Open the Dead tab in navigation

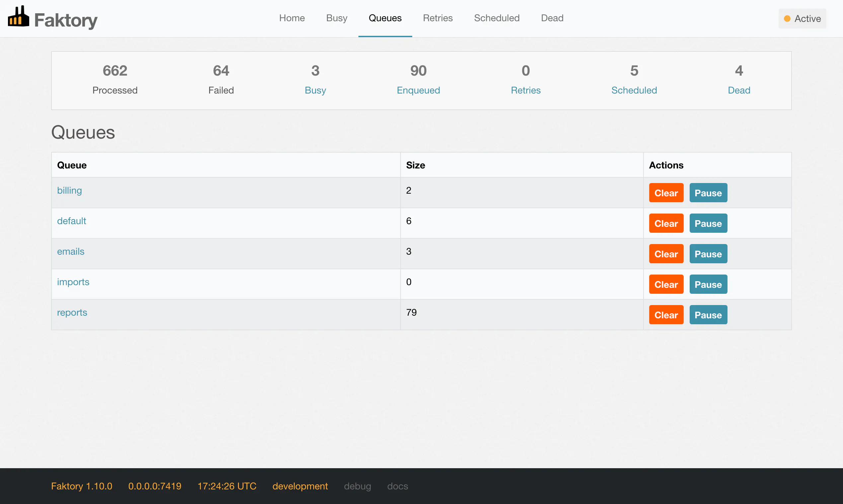(x=552, y=18)
